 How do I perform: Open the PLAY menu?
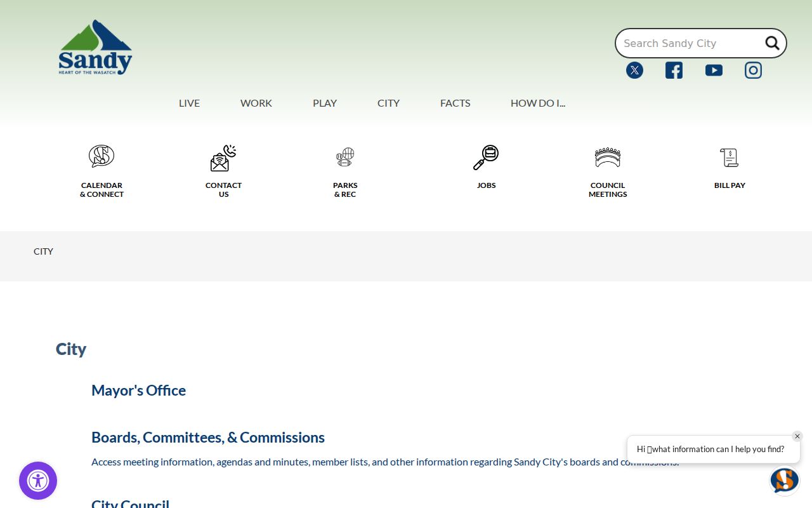coord(325,103)
